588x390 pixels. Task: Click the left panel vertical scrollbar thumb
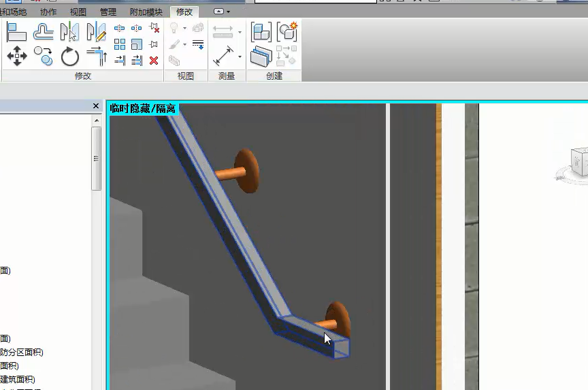tap(97, 158)
